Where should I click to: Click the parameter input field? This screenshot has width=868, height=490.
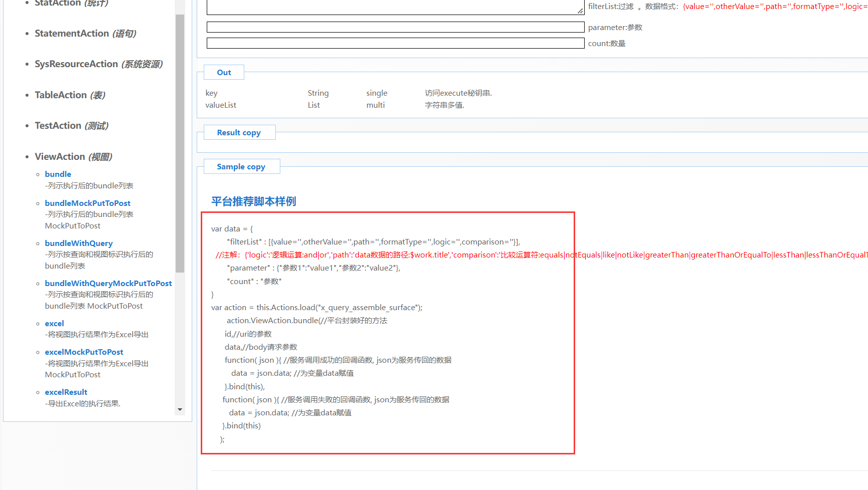[x=395, y=27]
